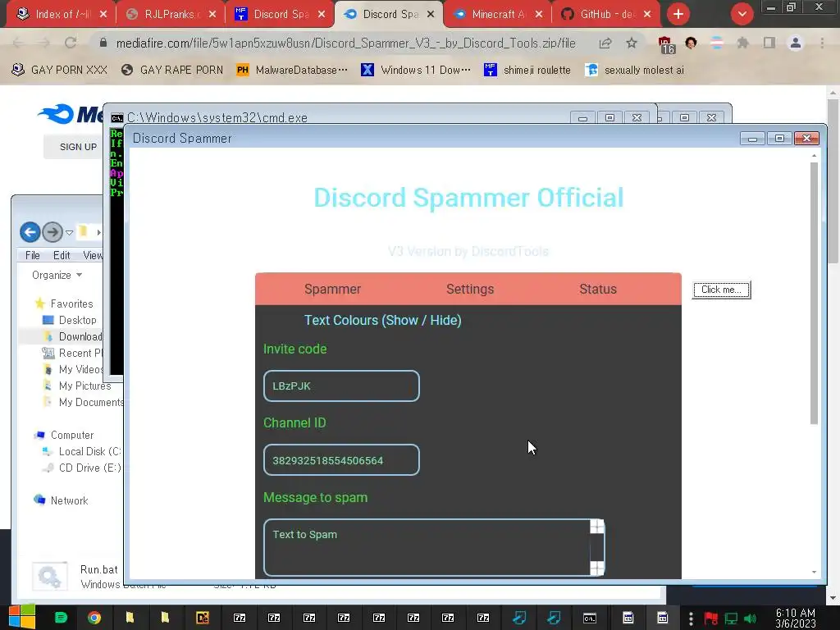
Task: Click the top resize handle of message box
Action: (597, 526)
